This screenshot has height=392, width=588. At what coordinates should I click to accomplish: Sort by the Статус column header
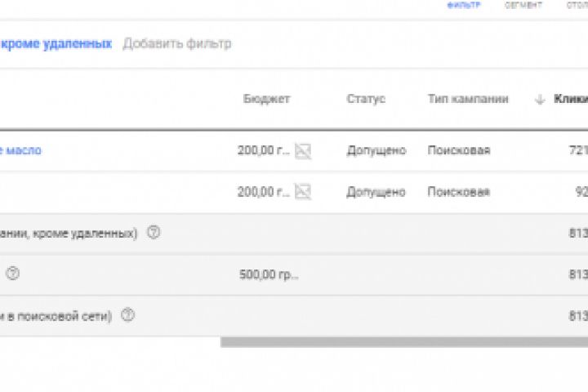point(366,99)
